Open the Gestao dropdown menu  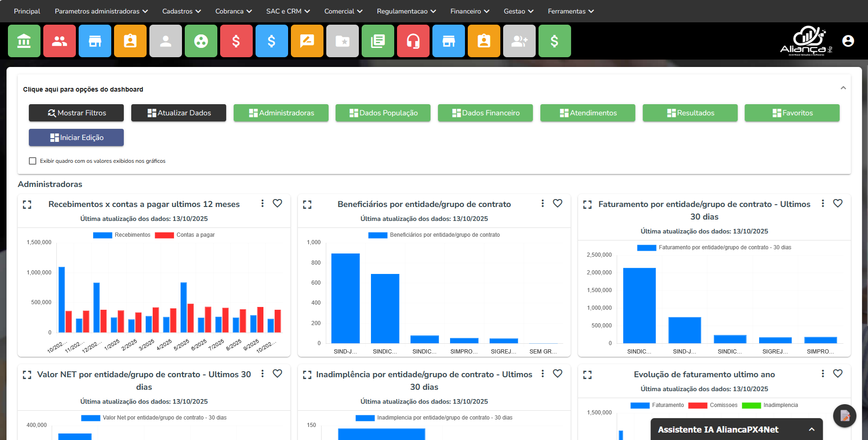coord(518,11)
